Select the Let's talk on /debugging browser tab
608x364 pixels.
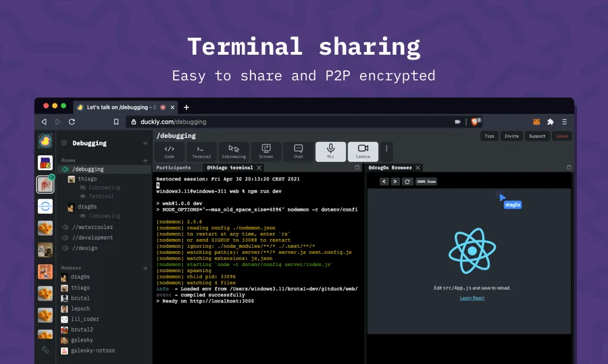[126, 107]
